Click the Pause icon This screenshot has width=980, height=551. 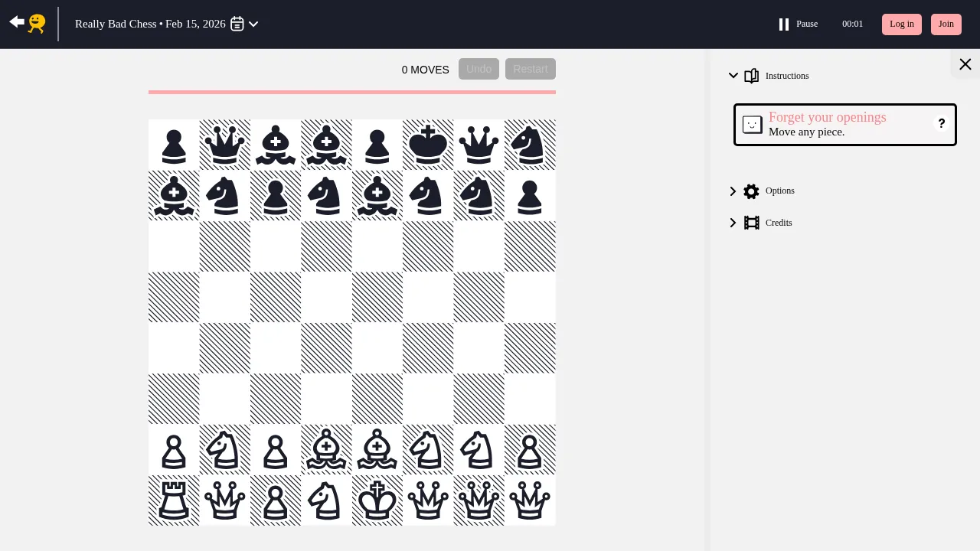click(x=784, y=24)
